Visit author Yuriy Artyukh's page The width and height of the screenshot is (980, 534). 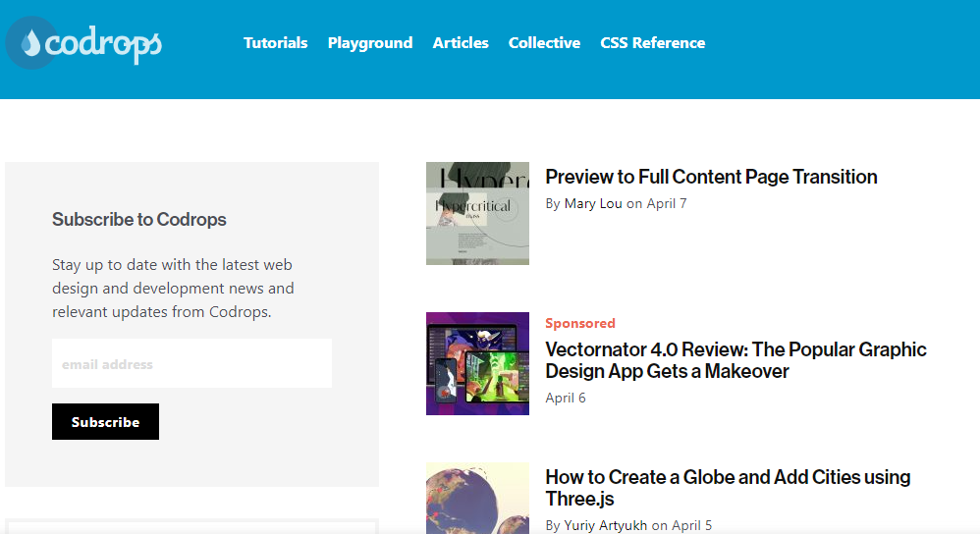click(x=606, y=526)
